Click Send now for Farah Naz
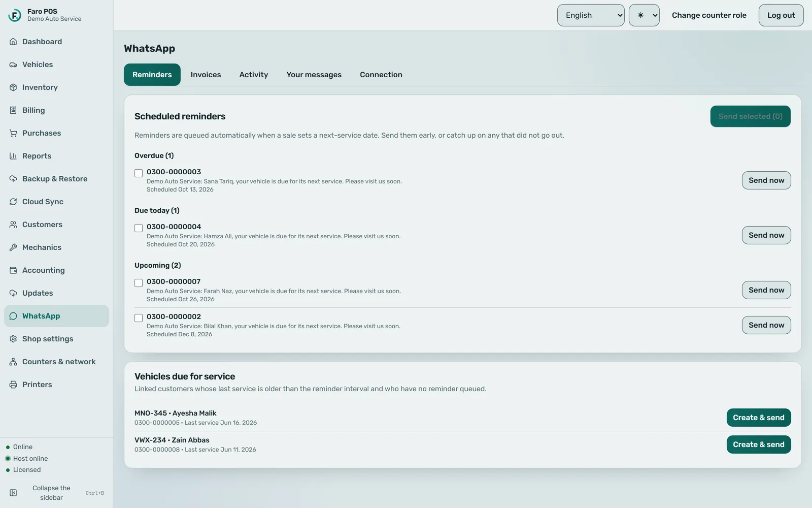Viewport: 812px width, 508px height. tap(766, 290)
